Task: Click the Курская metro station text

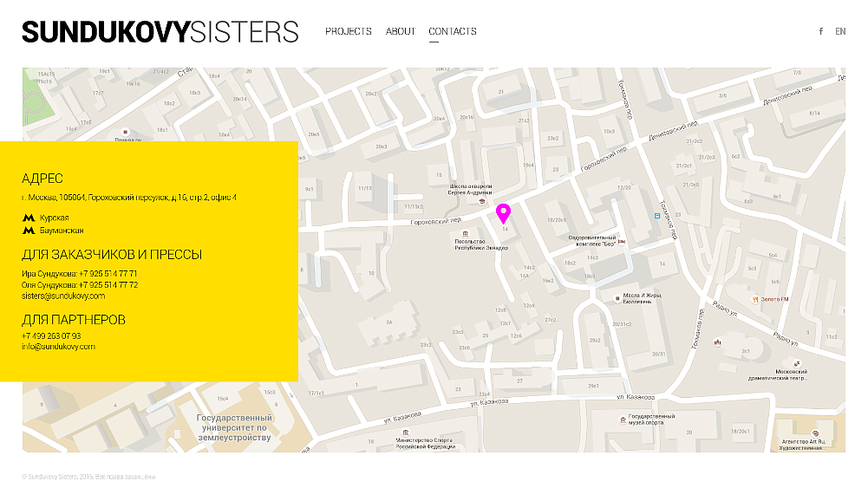Action: coord(55,218)
